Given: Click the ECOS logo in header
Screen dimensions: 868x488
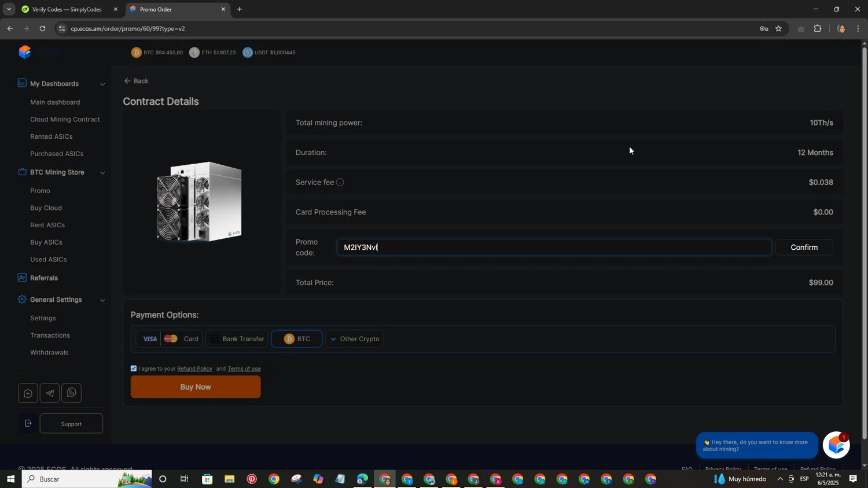Looking at the screenshot, I should tap(39, 52).
